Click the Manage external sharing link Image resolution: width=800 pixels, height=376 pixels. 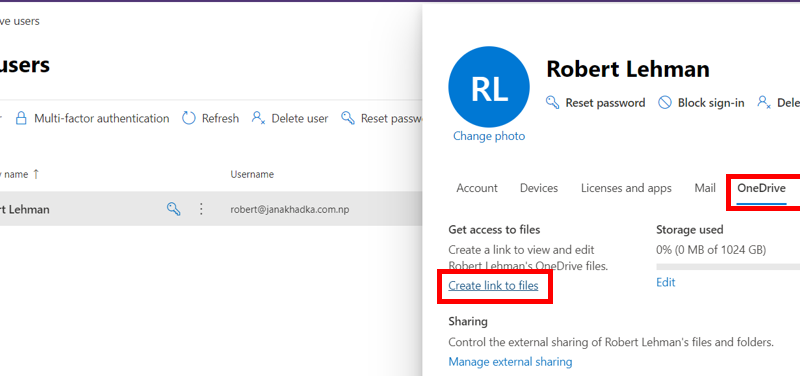510,362
